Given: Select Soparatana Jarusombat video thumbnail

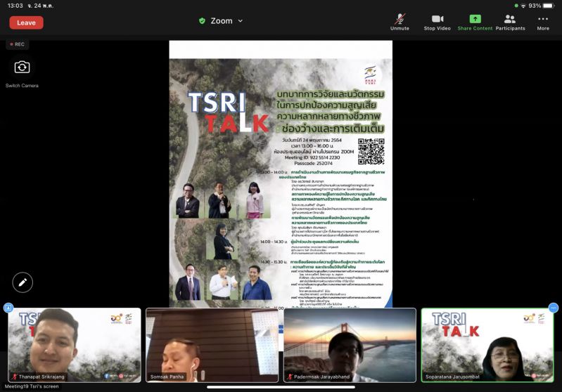Looking at the screenshot, I should pos(487,345).
